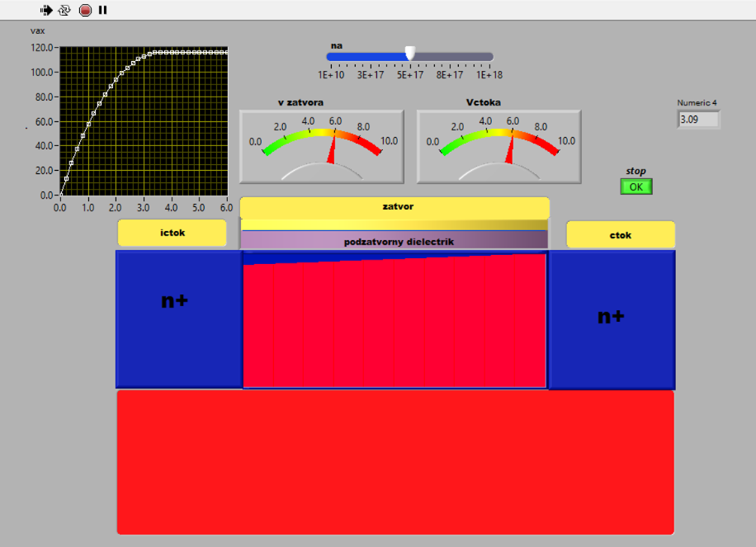
Task: Click the Run Continuously toolbar icon
Action: point(64,10)
